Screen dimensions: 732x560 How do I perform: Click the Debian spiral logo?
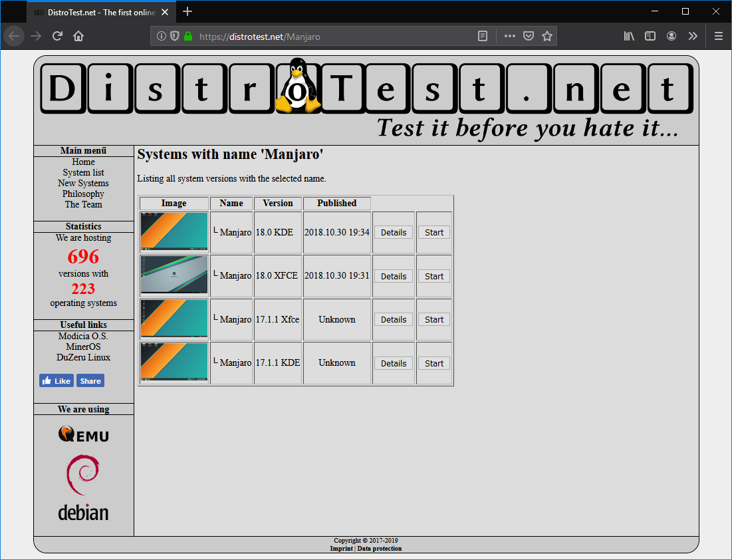point(83,475)
